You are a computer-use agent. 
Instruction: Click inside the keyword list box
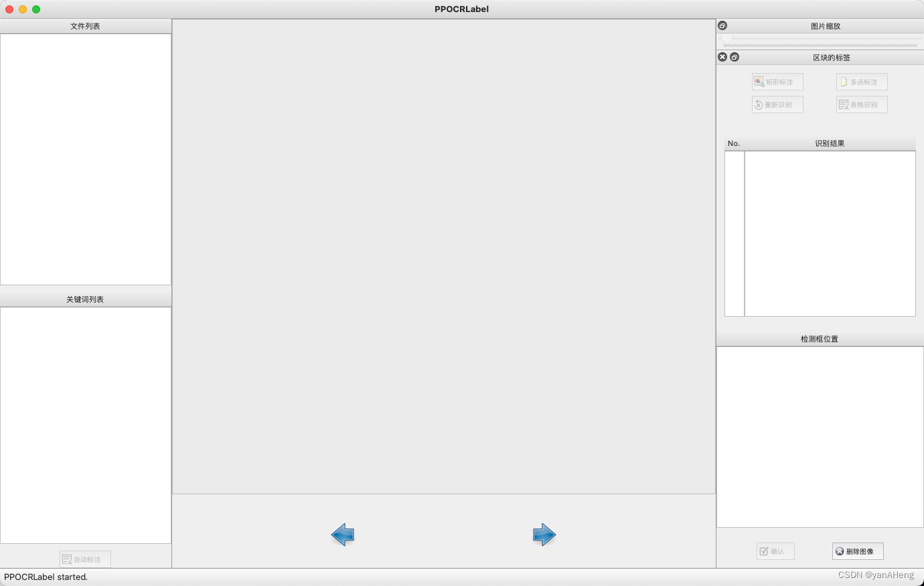tap(86, 425)
